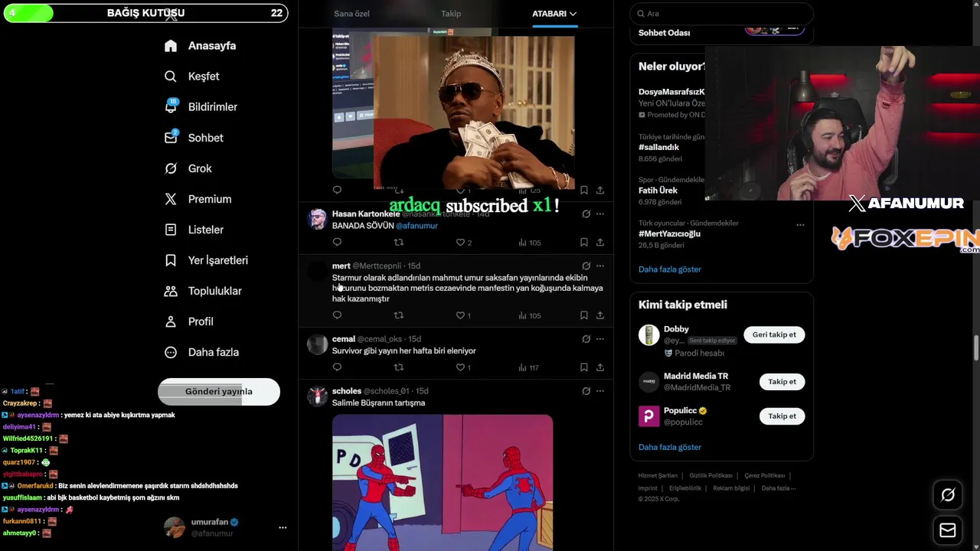980x551 pixels.
Task: Show more follow suggestions link
Action: (670, 447)
